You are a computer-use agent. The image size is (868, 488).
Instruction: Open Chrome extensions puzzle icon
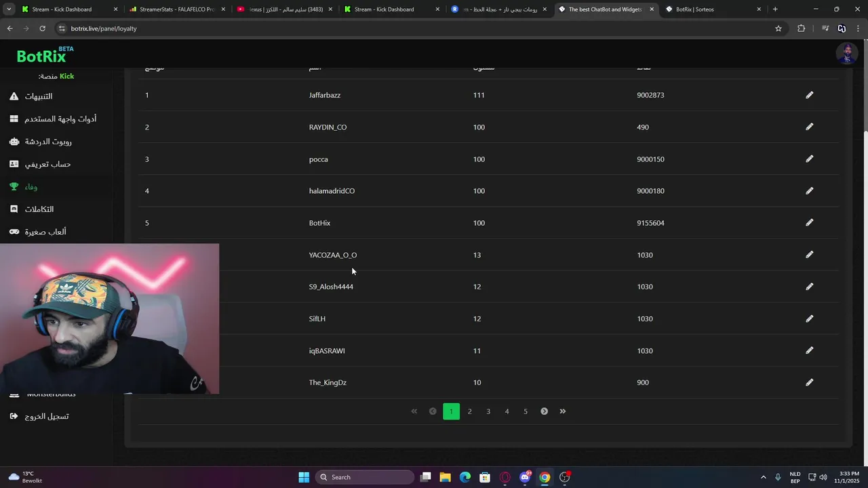click(801, 28)
